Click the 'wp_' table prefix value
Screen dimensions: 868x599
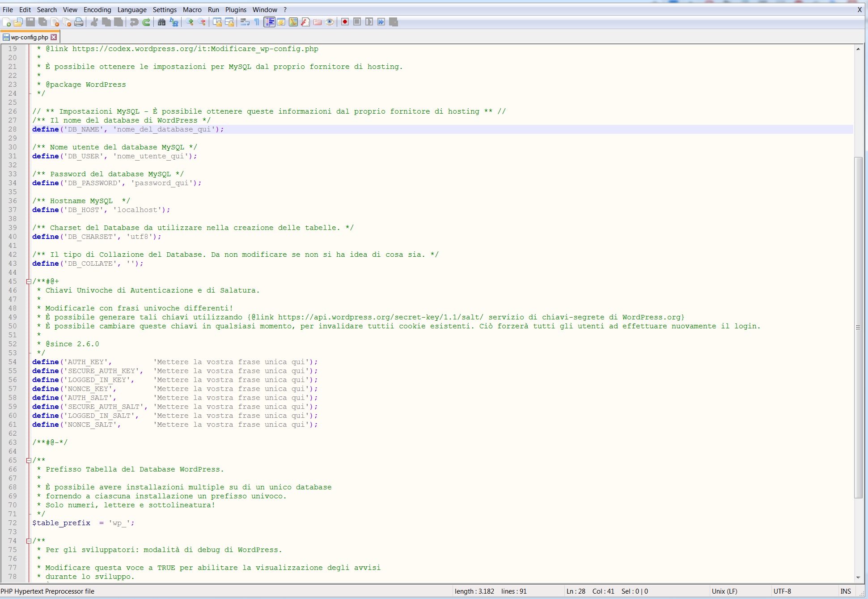(x=119, y=523)
